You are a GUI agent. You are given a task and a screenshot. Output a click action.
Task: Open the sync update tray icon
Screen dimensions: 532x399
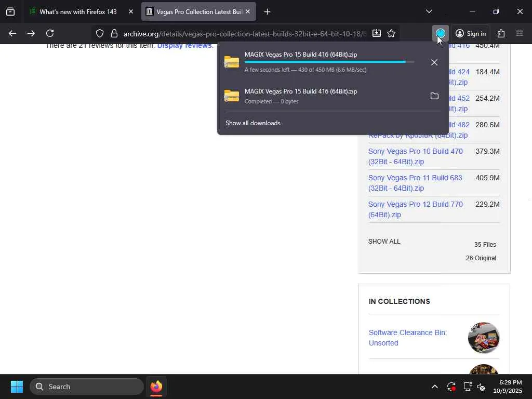coord(451,387)
